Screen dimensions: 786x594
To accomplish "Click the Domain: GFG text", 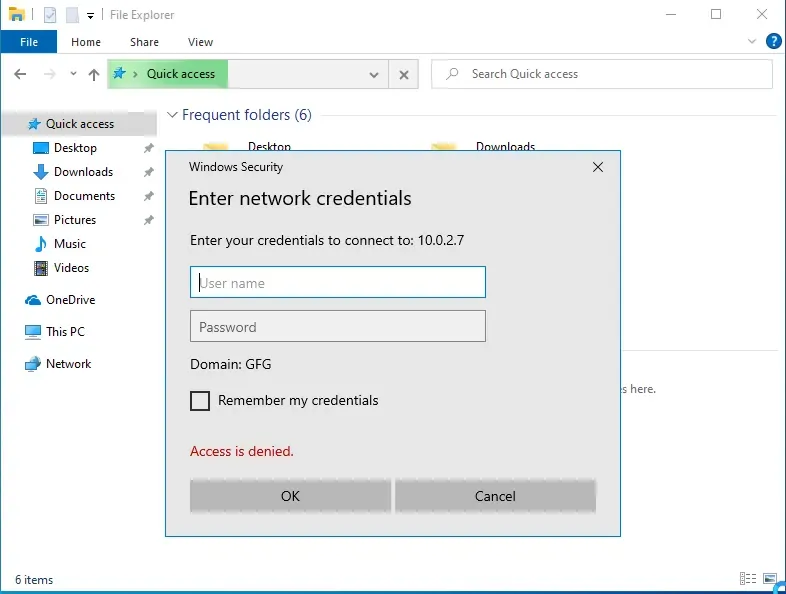I will 231,364.
